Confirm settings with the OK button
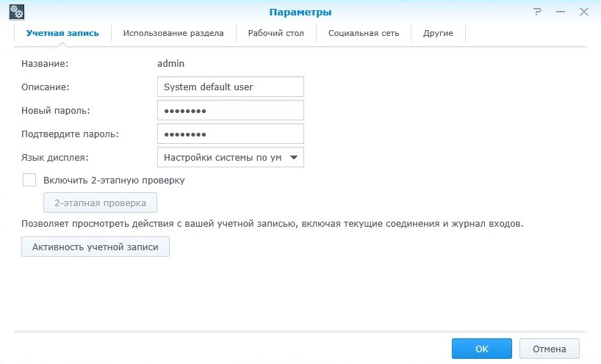The image size is (601, 364). 481,349
